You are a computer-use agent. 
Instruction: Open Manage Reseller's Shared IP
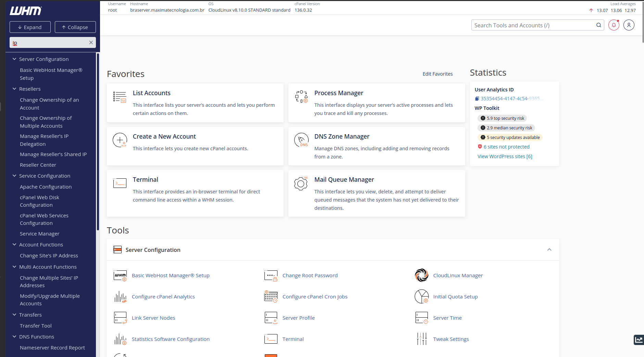(53, 154)
